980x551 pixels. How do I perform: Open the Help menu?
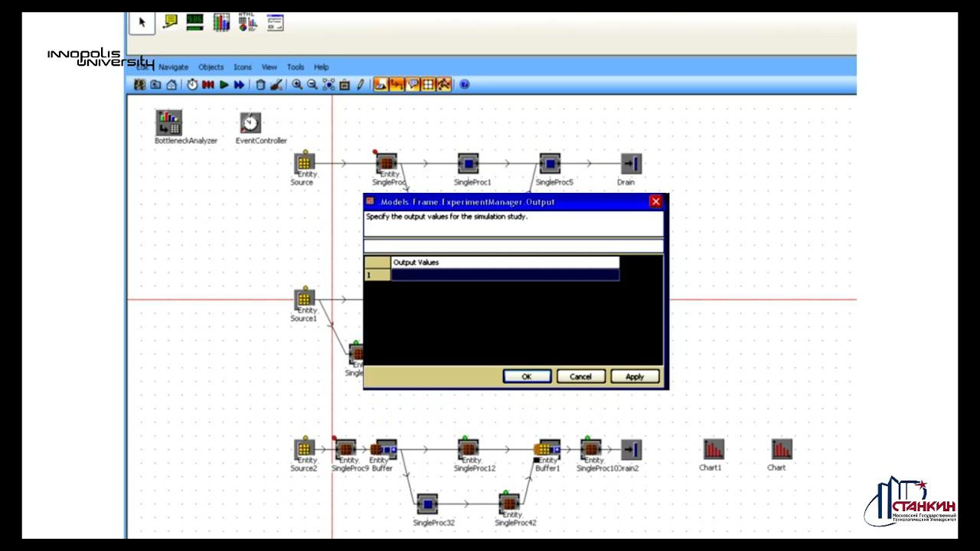(322, 67)
